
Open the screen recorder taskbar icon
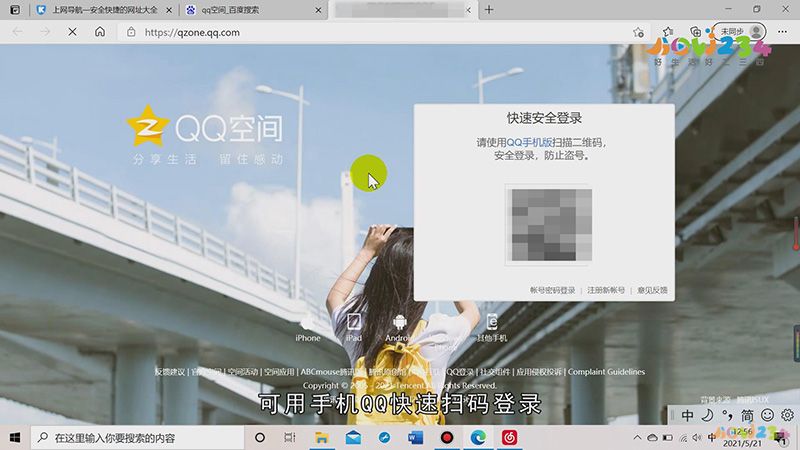pyautogui.click(x=447, y=438)
